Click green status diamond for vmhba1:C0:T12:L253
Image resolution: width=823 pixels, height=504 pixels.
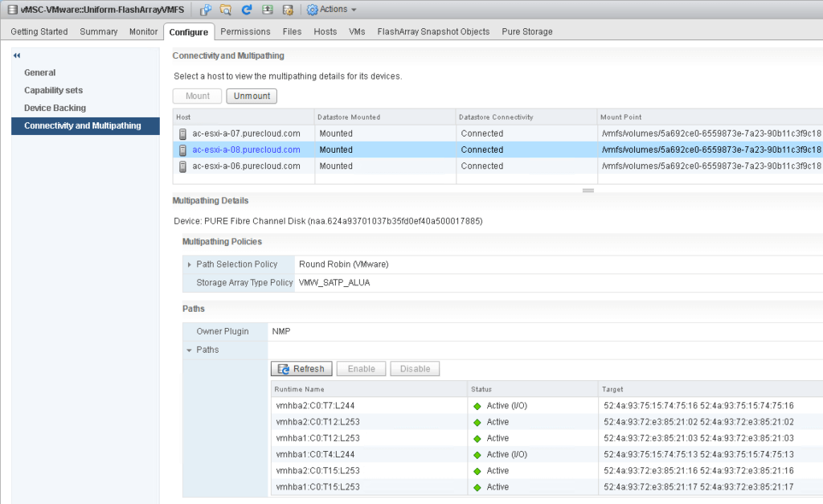(477, 438)
